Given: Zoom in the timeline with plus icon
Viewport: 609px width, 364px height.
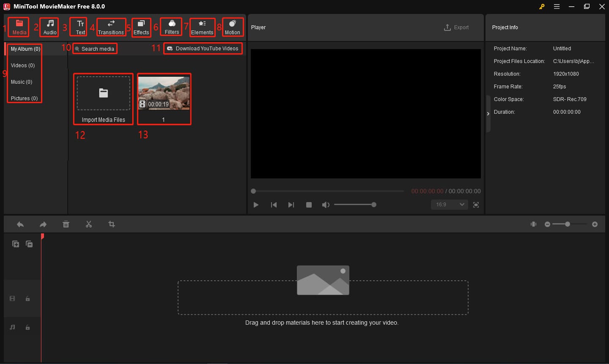Looking at the screenshot, I should pos(595,224).
